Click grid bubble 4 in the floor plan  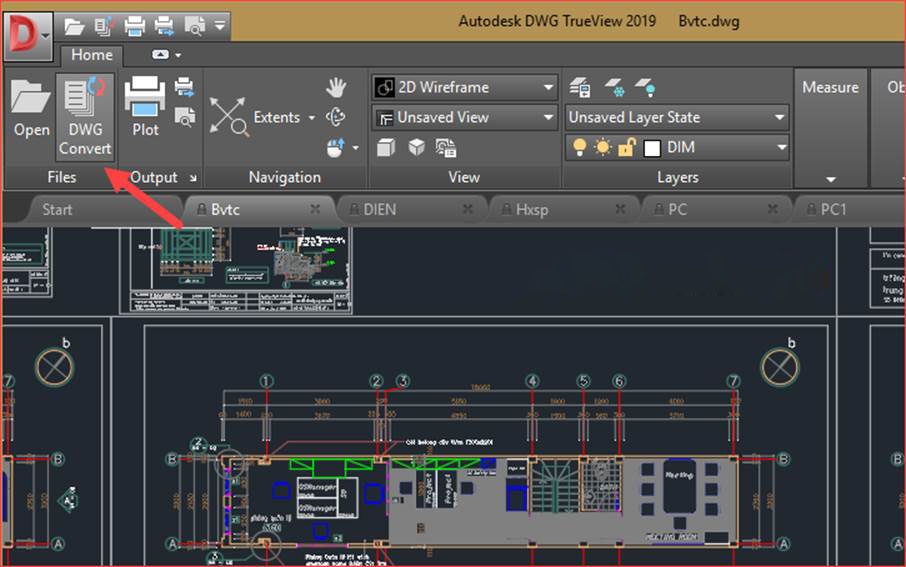coord(532,381)
